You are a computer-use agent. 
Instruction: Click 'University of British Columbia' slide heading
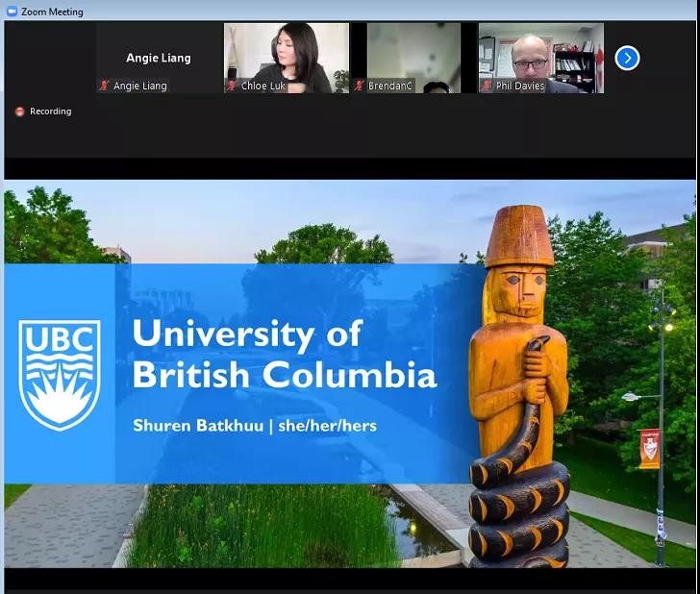tap(284, 354)
